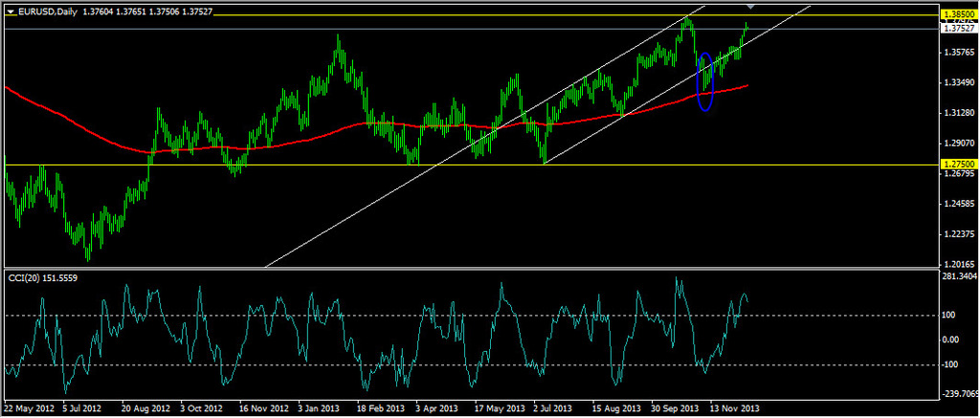Click the 3 Jan 2013 date label
This screenshot has height=418, width=980.
point(319,406)
